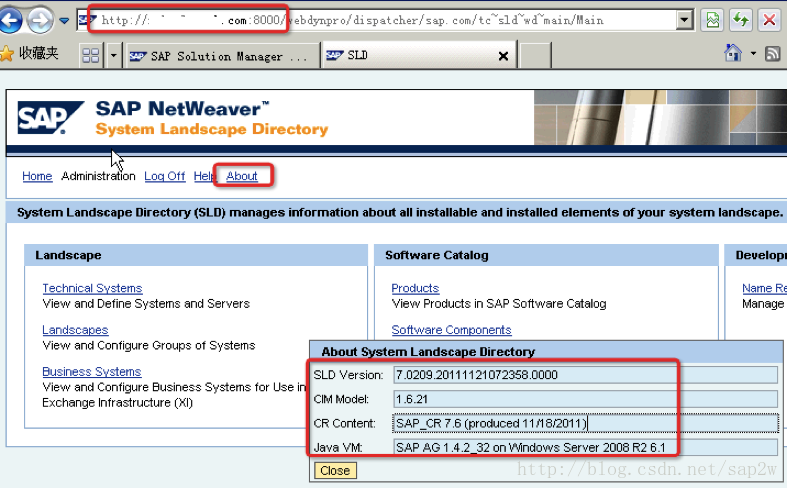Click the red stop loading icon
This screenshot has width=788, height=489.
click(769, 21)
